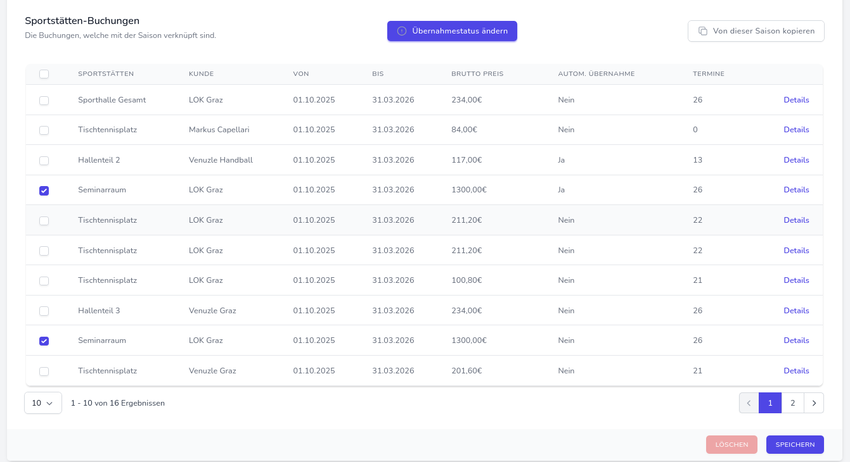This screenshot has width=850, height=462.
Task: Click the copy icon in Von dieser Saison kopieren
Action: pyautogui.click(x=703, y=31)
